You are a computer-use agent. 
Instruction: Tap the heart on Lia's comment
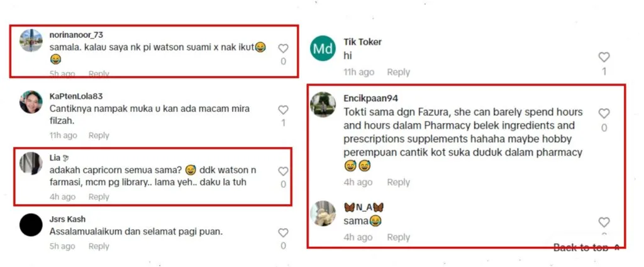pyautogui.click(x=284, y=172)
